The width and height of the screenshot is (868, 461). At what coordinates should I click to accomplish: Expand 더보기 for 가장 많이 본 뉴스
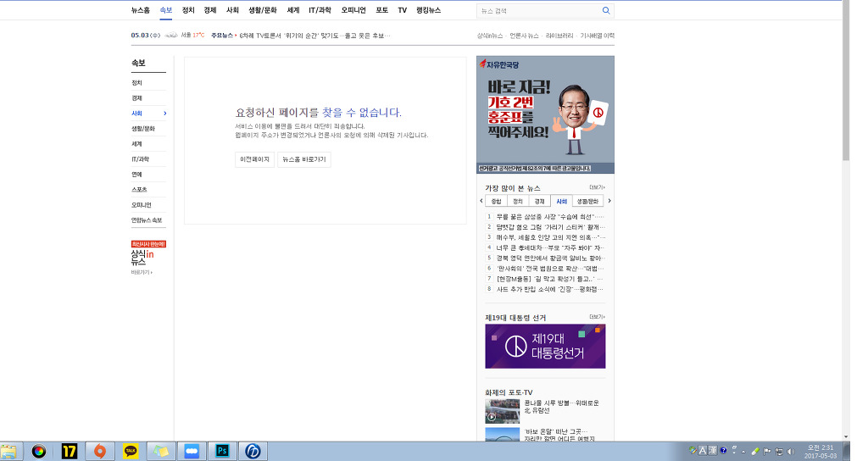point(598,187)
